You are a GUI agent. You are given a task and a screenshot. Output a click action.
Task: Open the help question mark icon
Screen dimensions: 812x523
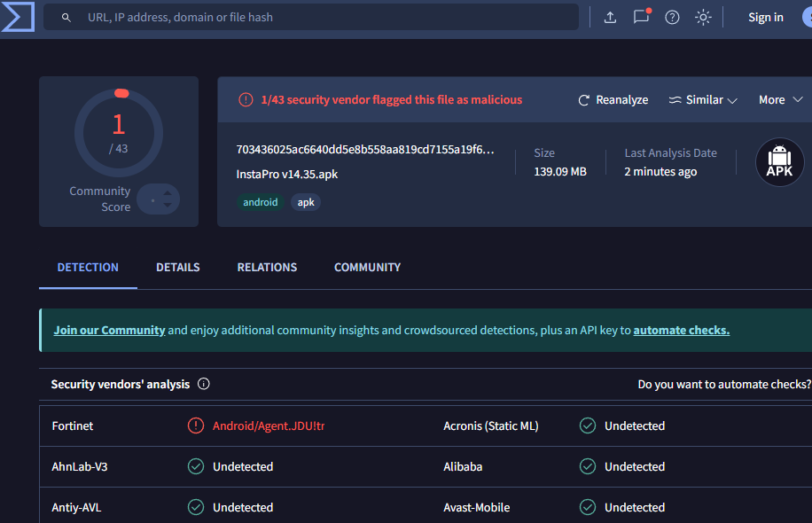click(672, 17)
